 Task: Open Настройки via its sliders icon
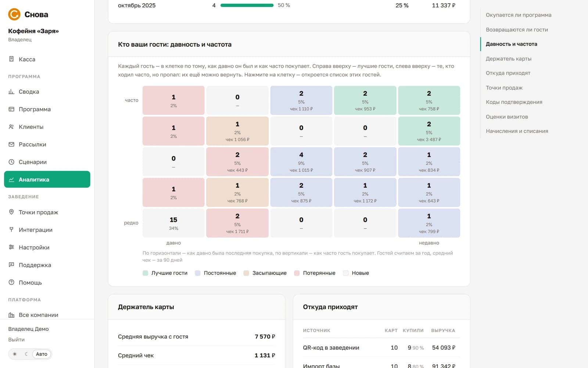pos(11,247)
